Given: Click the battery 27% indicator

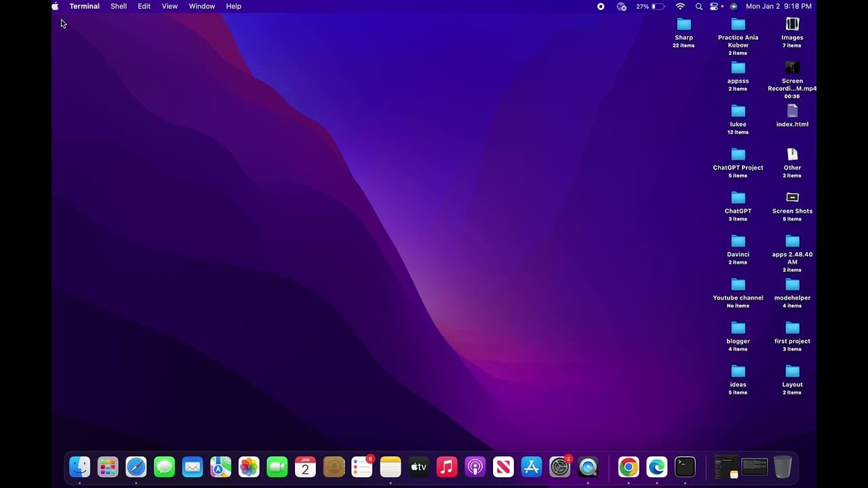Looking at the screenshot, I should 650,6.
